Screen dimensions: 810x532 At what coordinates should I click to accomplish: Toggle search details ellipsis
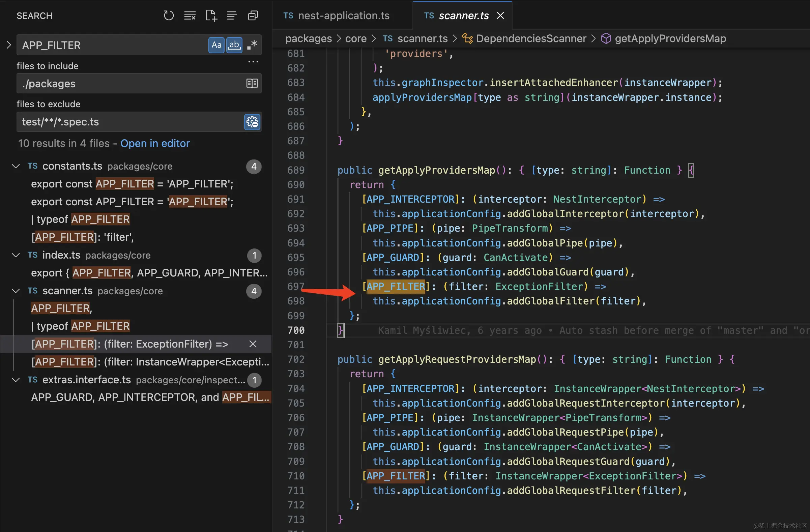tap(253, 62)
